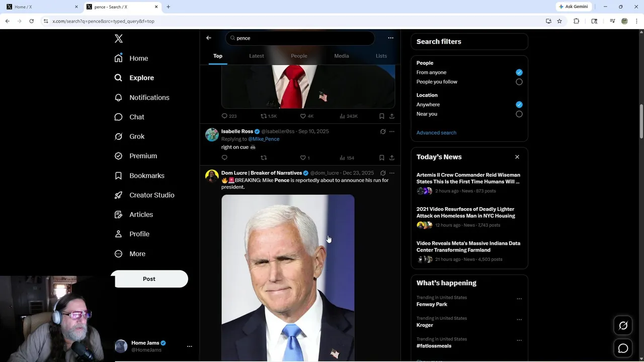Viewport: 644px width, 362px height.
Task: Open the floating Grok button
Action: click(x=623, y=326)
